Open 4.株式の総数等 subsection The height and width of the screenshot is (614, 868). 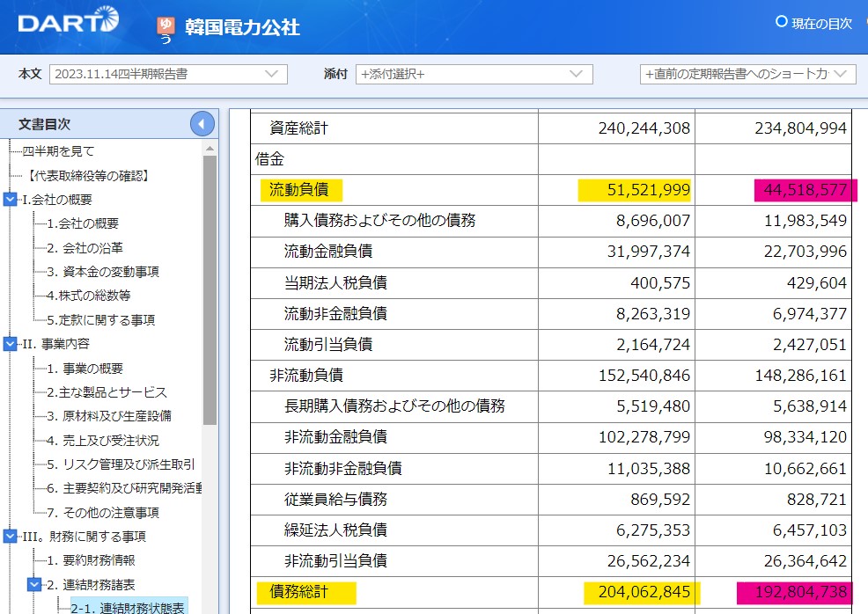(89, 296)
